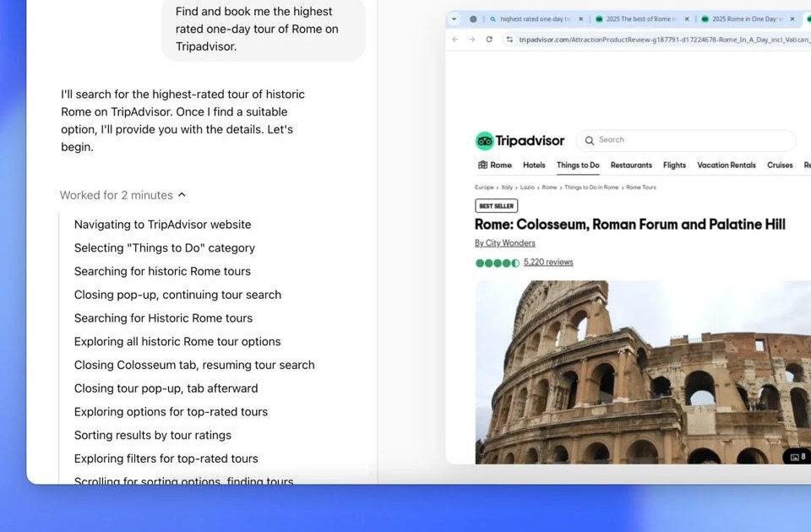811x532 pixels.
Task: Open the tab search dropdown arrow
Action: [x=454, y=19]
